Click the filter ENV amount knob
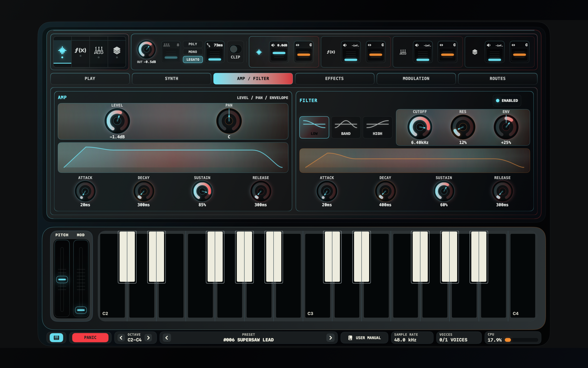The width and height of the screenshot is (588, 368). click(x=506, y=127)
